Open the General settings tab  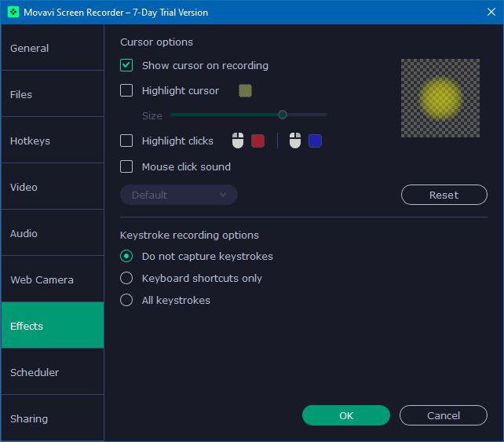(x=53, y=48)
